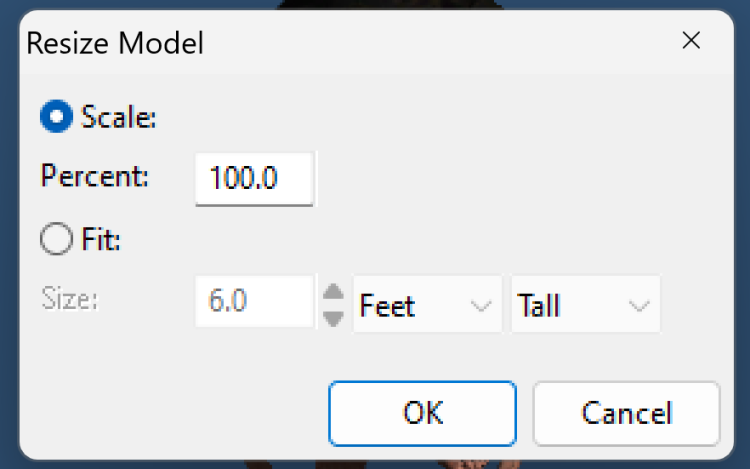This screenshot has width=750, height=469.
Task: Open the Feet units dropdown
Action: click(x=424, y=304)
